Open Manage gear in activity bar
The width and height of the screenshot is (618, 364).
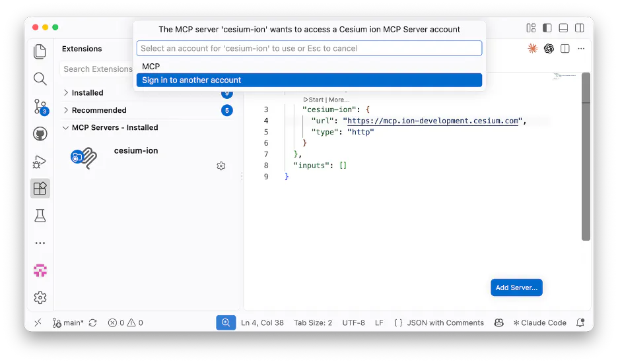point(40,297)
